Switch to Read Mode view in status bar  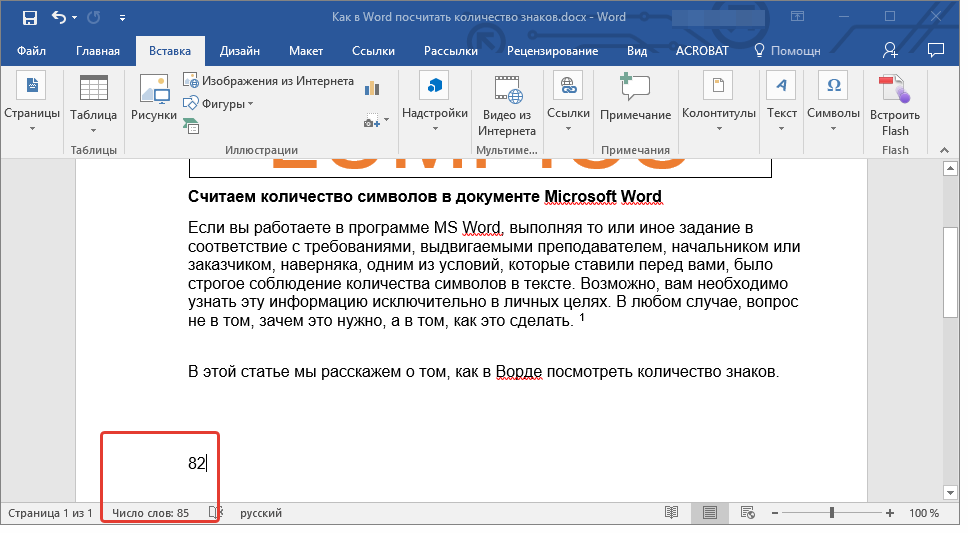tap(672, 513)
